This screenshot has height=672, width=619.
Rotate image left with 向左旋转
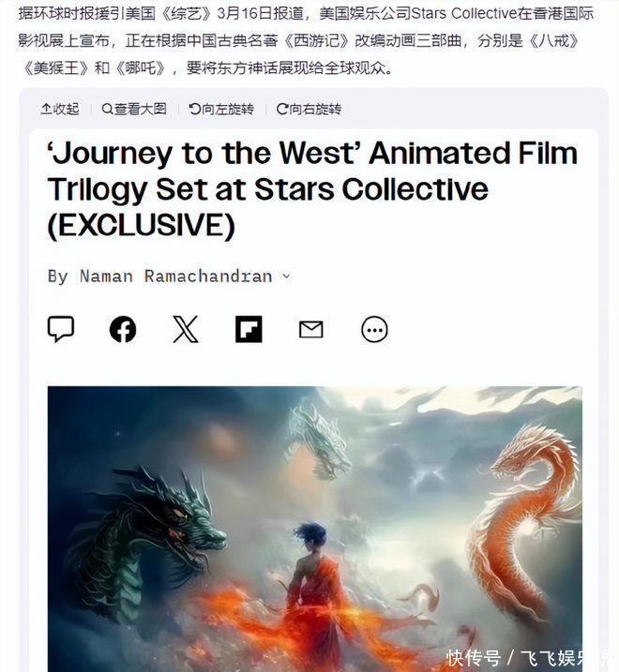pos(221,109)
